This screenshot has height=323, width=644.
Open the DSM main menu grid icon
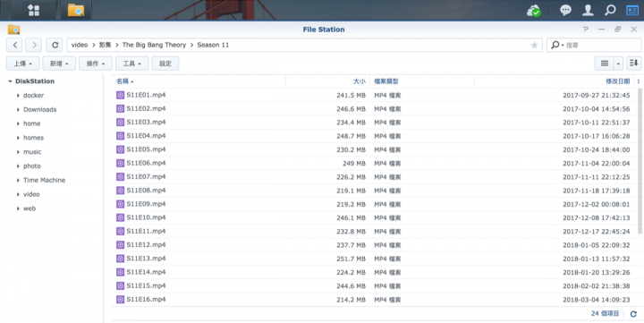(34, 10)
